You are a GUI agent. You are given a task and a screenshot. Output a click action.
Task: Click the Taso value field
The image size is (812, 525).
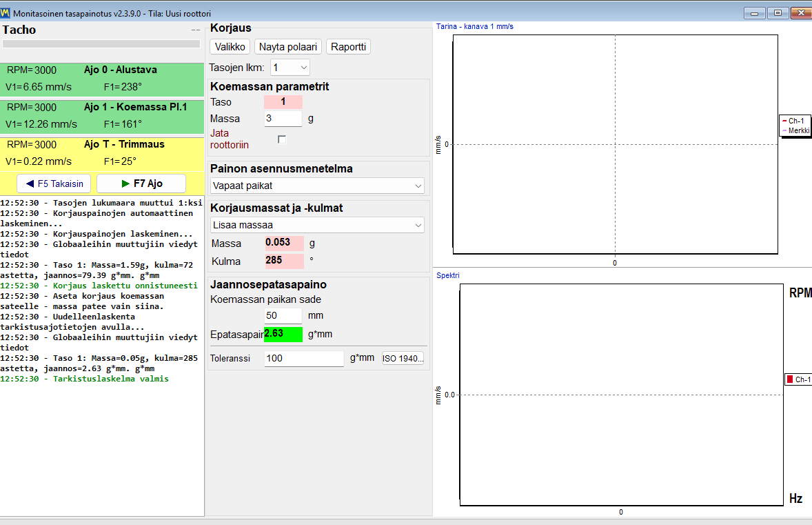pos(283,101)
